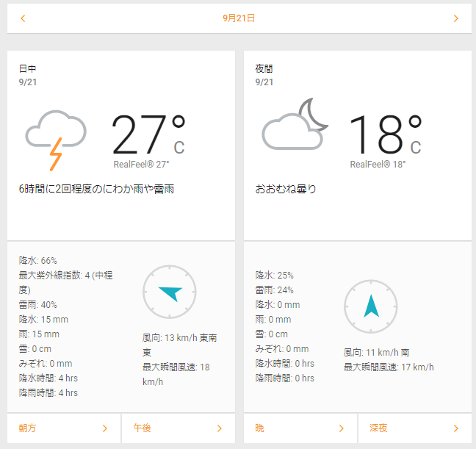Expand the chevron next to 午後
476x449 pixels.
(219, 428)
